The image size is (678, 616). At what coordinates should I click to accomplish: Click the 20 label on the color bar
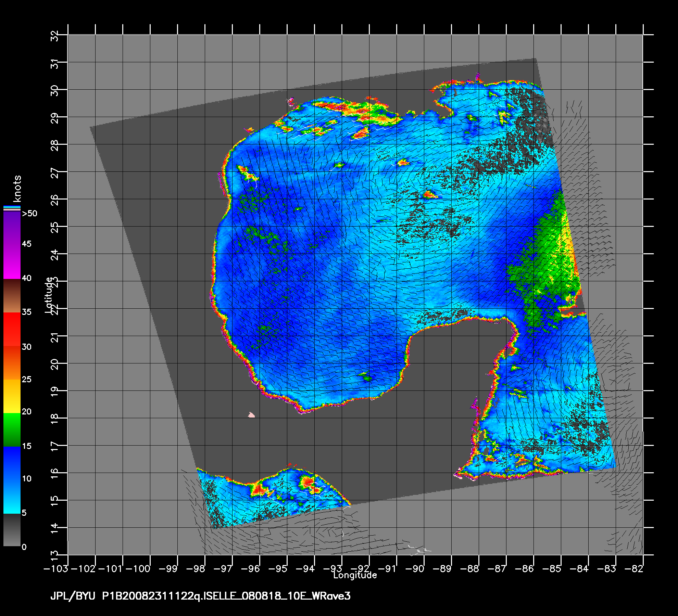click(x=26, y=411)
